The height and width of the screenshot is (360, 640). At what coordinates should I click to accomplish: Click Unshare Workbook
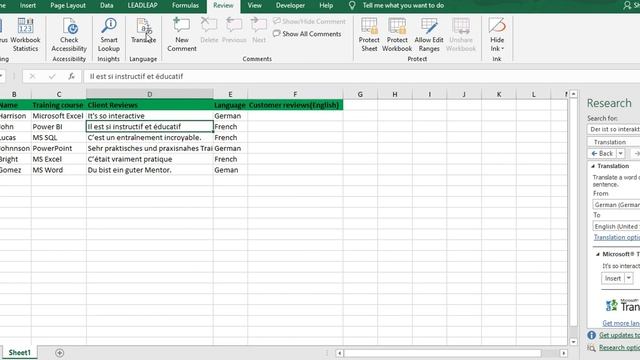[x=461, y=35]
